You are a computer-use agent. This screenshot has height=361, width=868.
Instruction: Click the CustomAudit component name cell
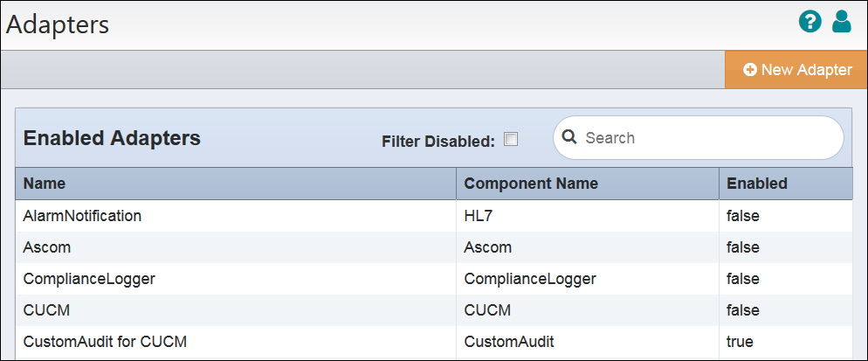pos(509,342)
